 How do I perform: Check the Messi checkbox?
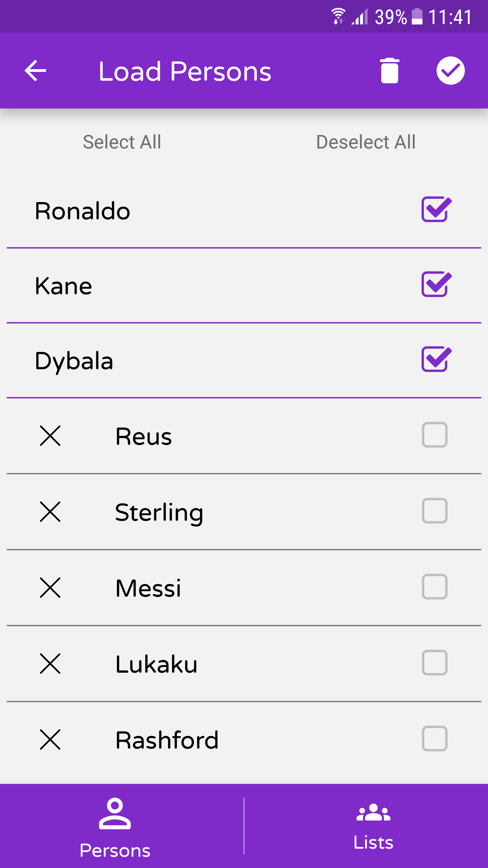435,587
